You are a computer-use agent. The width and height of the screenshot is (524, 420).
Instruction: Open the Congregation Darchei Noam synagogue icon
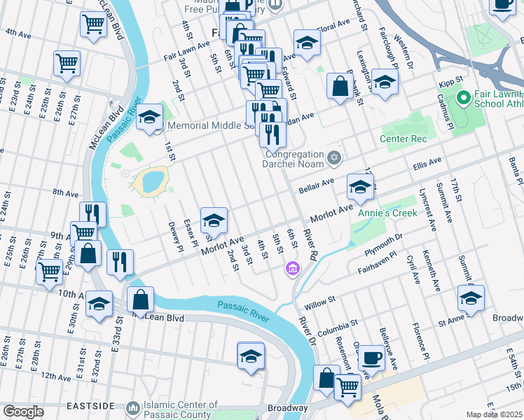tap(334, 158)
